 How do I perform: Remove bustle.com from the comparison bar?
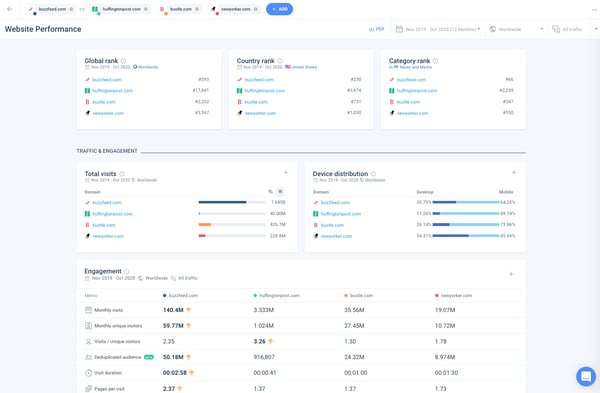click(197, 9)
